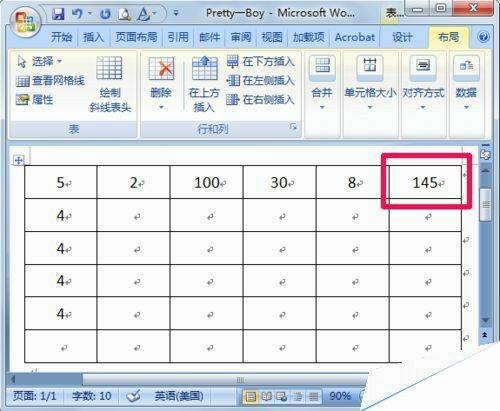Click the vertical scrollbar thumb

486,204
